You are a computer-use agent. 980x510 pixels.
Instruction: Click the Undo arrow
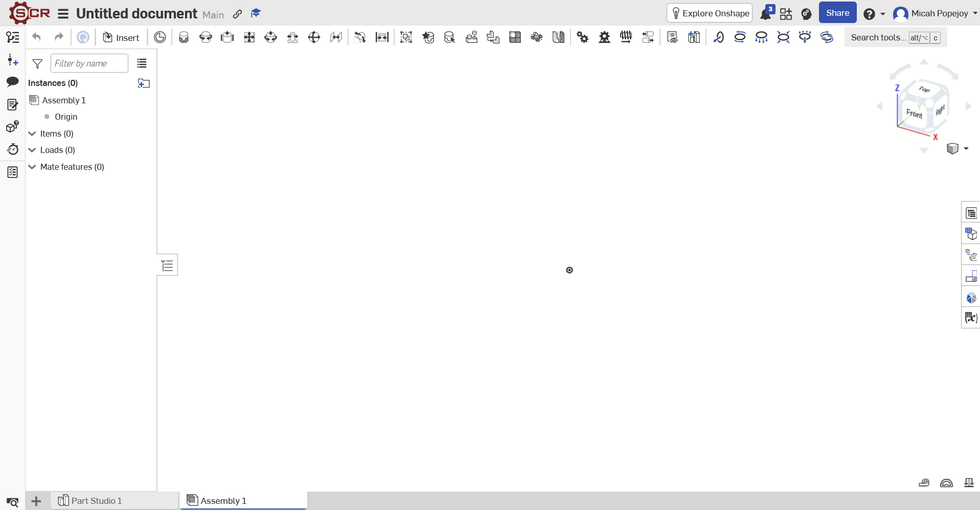pyautogui.click(x=36, y=37)
